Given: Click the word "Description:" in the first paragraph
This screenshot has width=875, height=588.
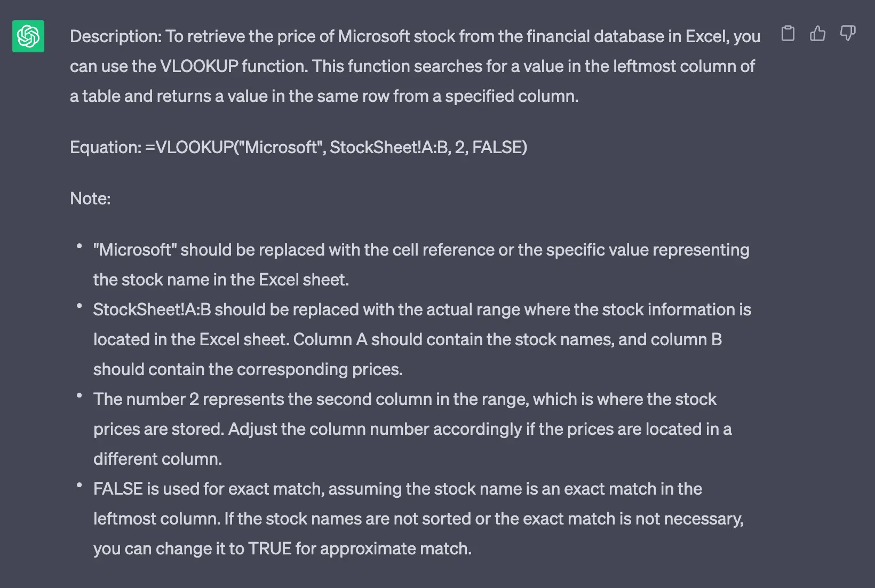Looking at the screenshot, I should [115, 36].
